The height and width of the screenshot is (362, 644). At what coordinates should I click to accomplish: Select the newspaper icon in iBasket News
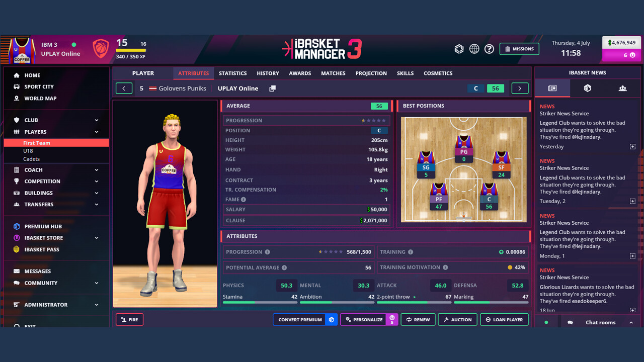[x=552, y=88]
